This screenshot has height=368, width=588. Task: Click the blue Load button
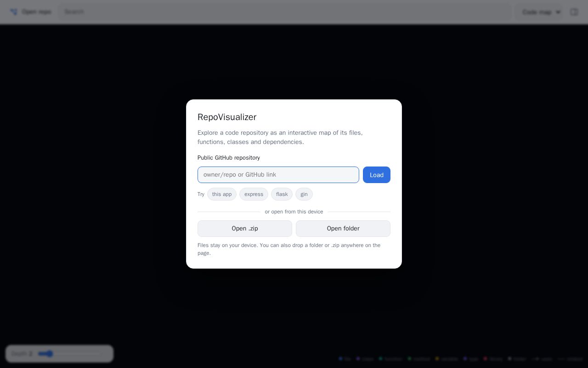click(377, 175)
